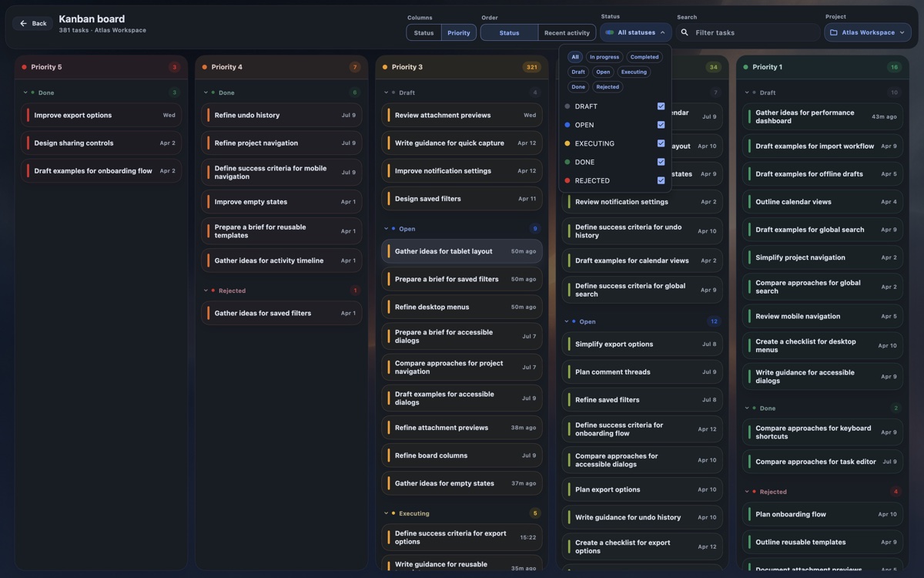Open Gather ideas for activity timeline card
This screenshot has width=924, height=578.
pyautogui.click(x=281, y=260)
